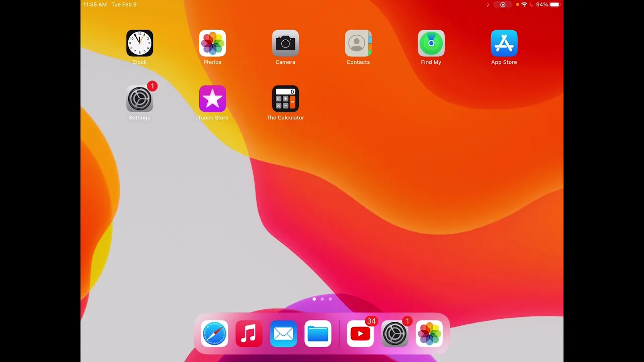Image resolution: width=644 pixels, height=362 pixels.
Task: Select the first home screen page dot
Action: coord(314,299)
